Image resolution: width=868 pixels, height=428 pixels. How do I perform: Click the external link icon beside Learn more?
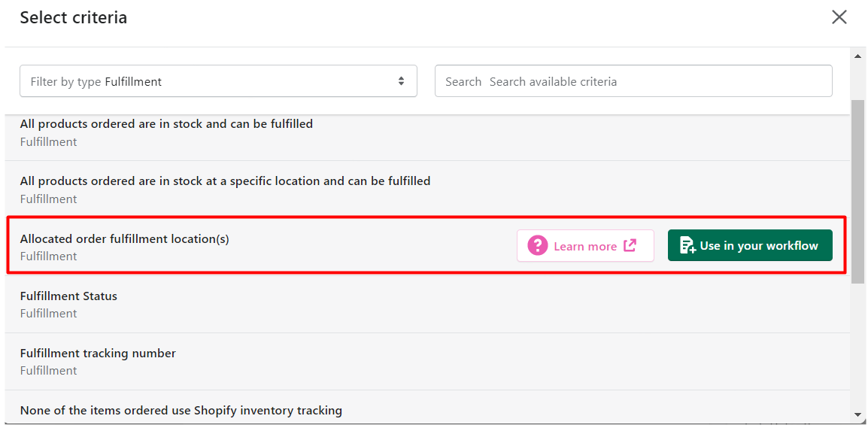point(630,245)
